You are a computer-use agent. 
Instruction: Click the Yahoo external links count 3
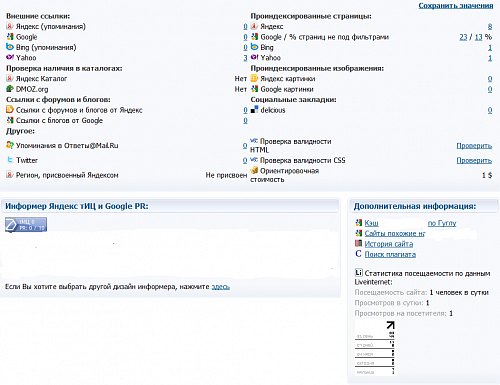(245, 58)
